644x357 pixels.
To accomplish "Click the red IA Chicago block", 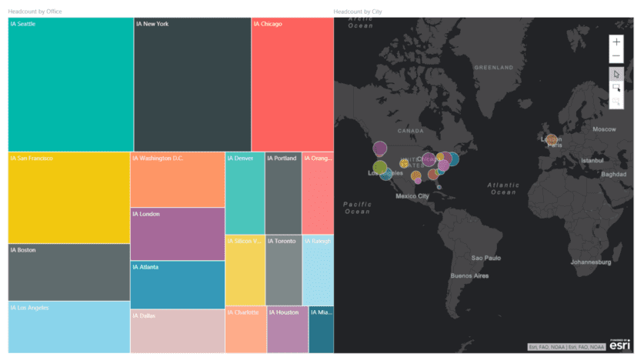I will click(292, 85).
